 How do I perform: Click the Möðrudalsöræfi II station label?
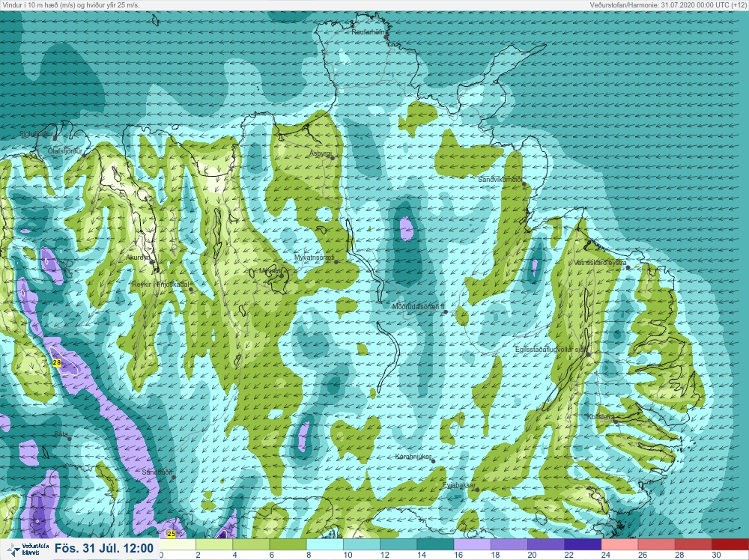point(419,307)
